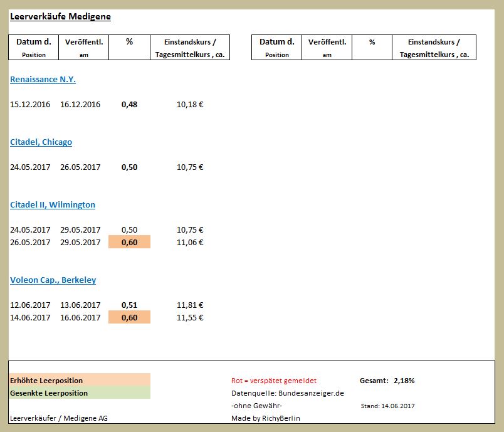Open the Citadel, Chicago link
Viewport: 504px width, 432px height.
pyautogui.click(x=41, y=142)
